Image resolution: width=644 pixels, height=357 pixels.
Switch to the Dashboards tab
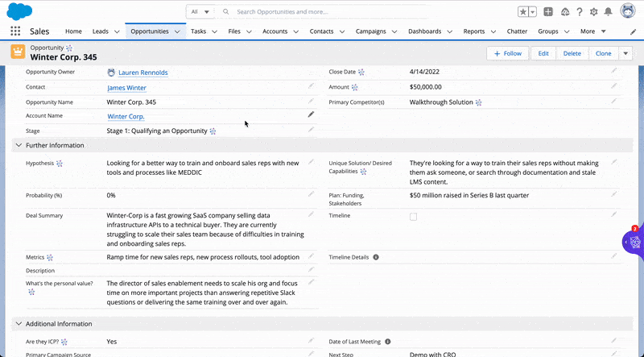(x=425, y=31)
